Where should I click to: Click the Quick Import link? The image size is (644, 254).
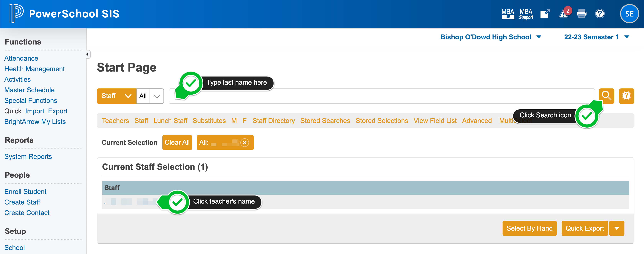[x=34, y=111]
